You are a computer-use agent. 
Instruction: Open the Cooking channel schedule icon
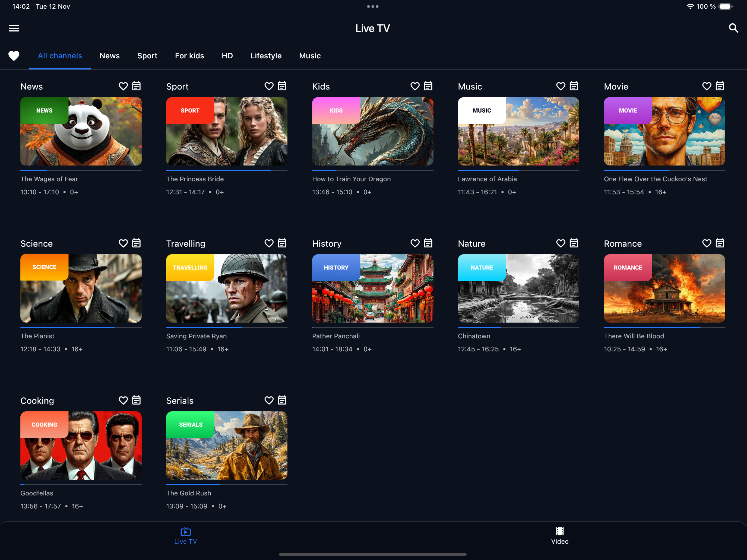[x=137, y=400]
